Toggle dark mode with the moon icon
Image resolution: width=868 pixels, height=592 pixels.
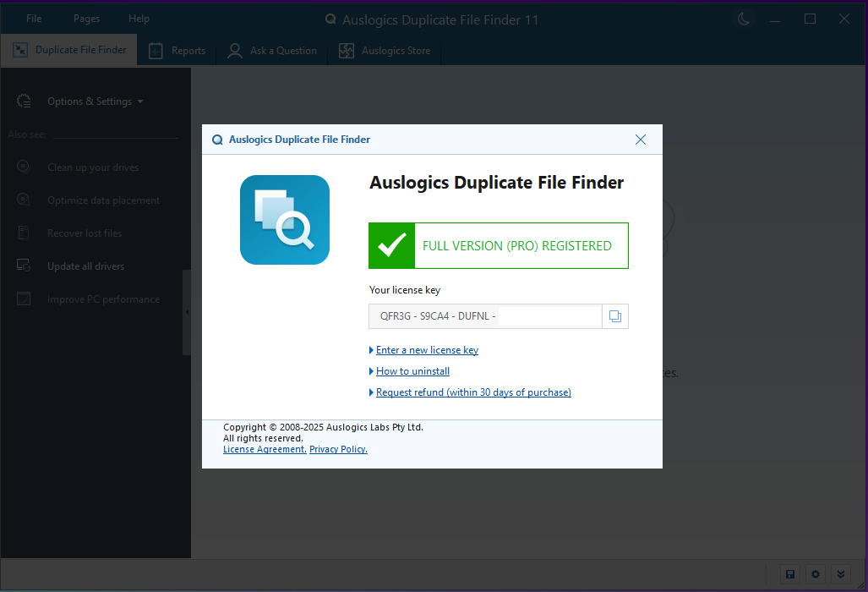coord(744,19)
